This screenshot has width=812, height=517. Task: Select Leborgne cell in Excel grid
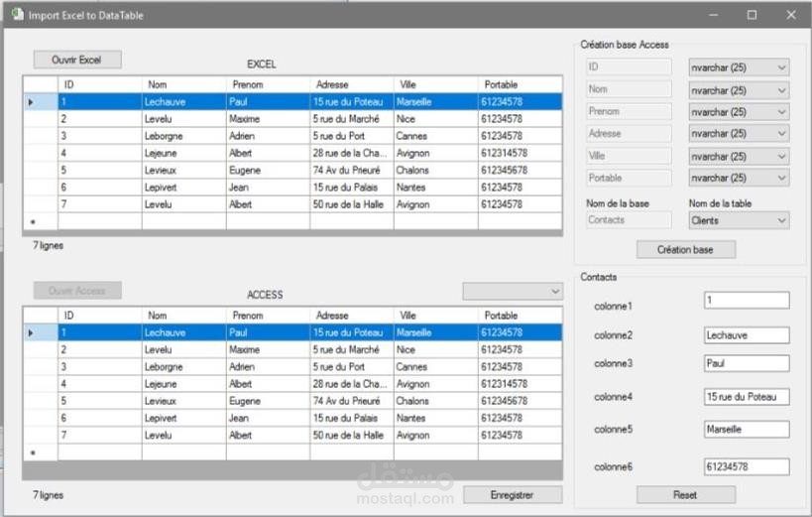183,136
